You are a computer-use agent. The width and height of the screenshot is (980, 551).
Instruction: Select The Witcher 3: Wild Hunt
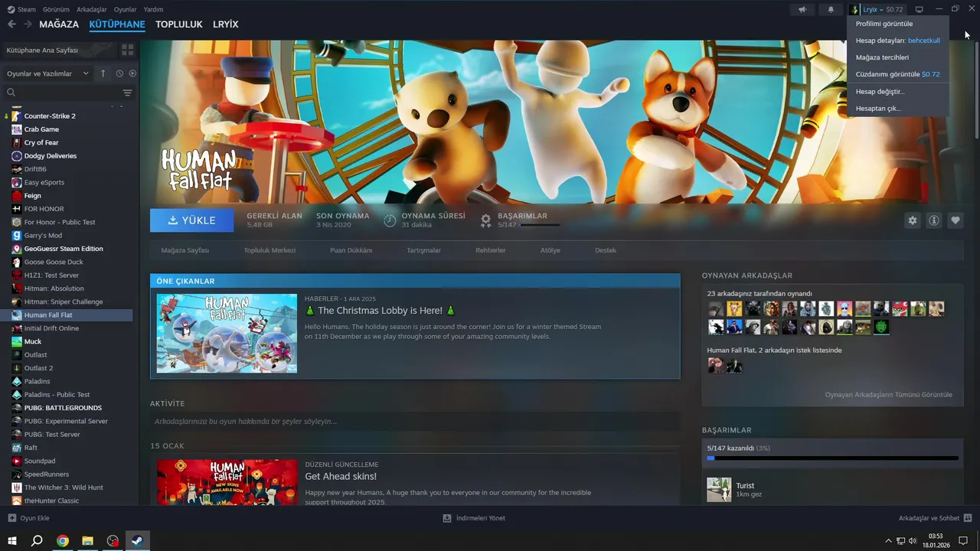64,487
